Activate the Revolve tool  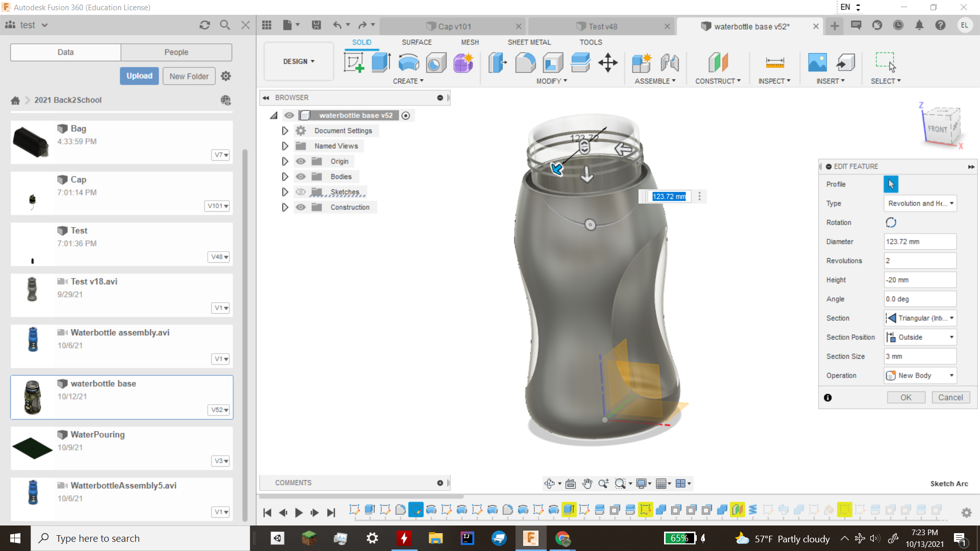click(408, 62)
